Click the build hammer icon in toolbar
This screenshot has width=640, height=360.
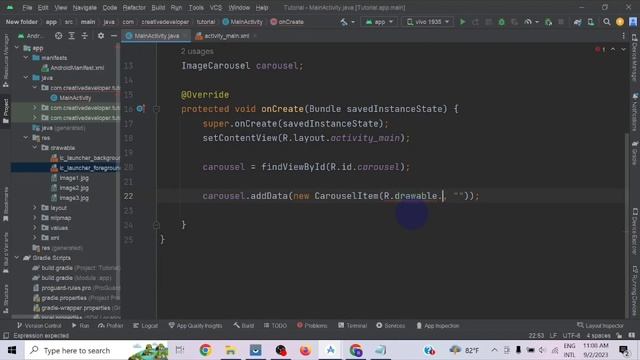pyautogui.click(x=344, y=22)
